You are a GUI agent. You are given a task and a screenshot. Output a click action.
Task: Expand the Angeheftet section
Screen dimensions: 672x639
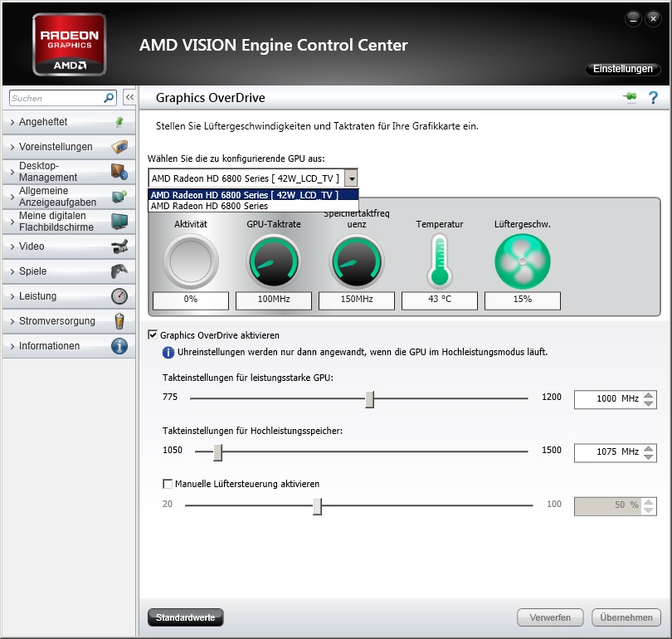point(12,122)
